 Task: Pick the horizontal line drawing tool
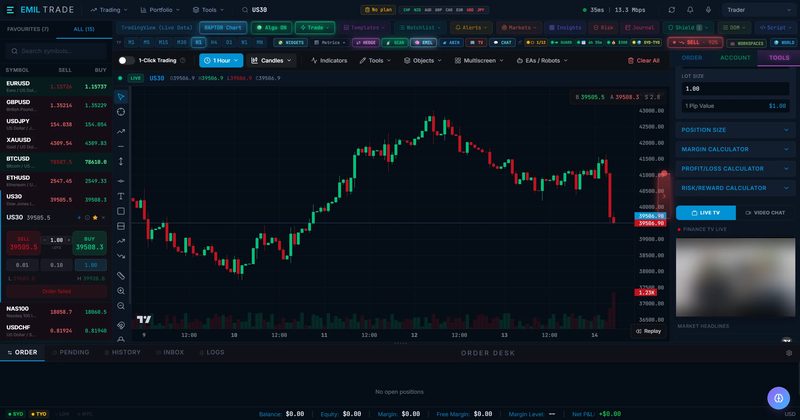click(121, 146)
